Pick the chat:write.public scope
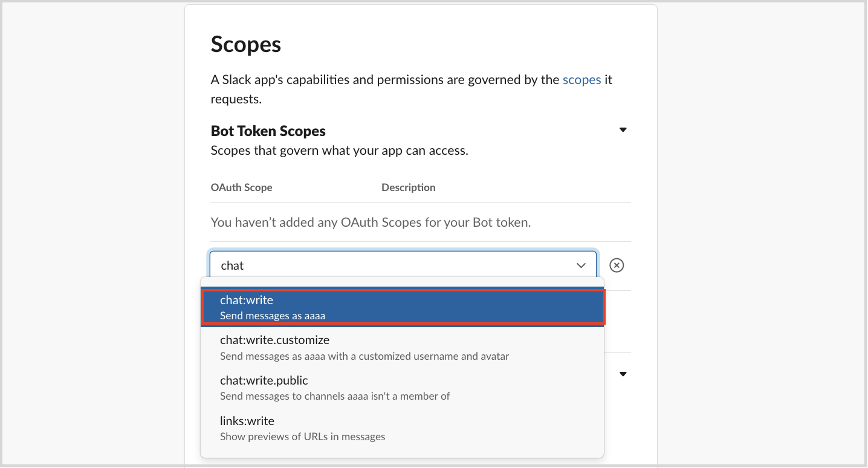This screenshot has height=468, width=868. [x=403, y=388]
